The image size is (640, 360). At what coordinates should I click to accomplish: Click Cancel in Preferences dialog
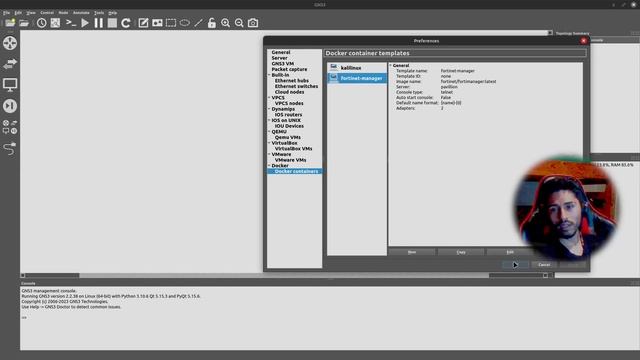544,265
